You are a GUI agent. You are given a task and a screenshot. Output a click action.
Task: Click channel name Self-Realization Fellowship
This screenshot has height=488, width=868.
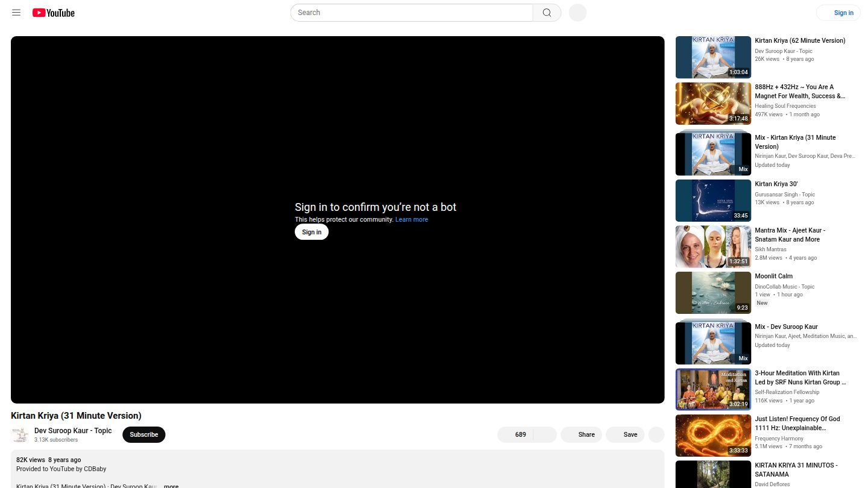coord(787,392)
